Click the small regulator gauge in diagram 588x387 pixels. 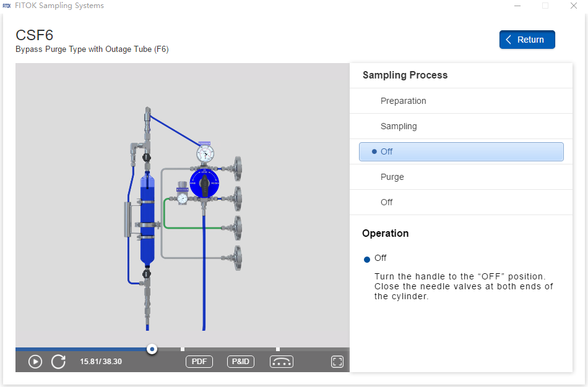click(183, 198)
